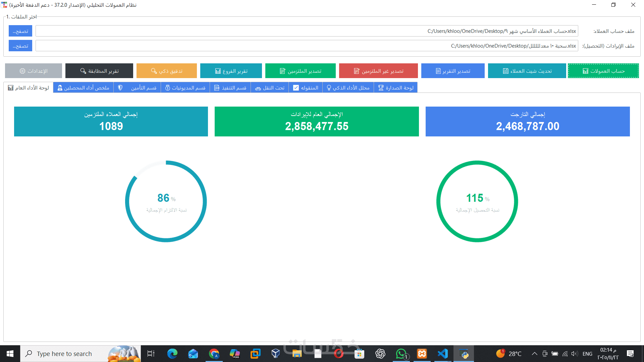Run حساب العمولات commission calculation

click(x=603, y=71)
